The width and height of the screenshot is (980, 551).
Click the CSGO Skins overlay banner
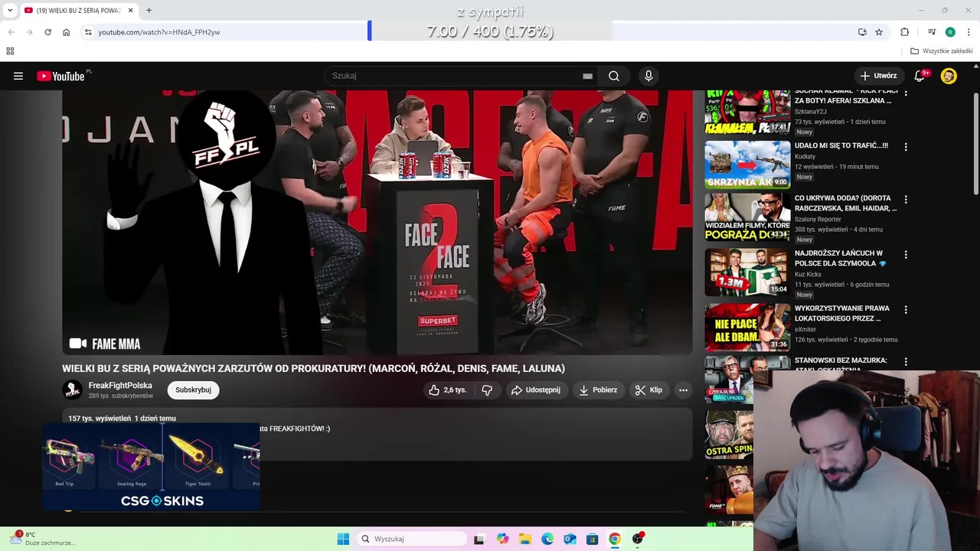pos(152,467)
